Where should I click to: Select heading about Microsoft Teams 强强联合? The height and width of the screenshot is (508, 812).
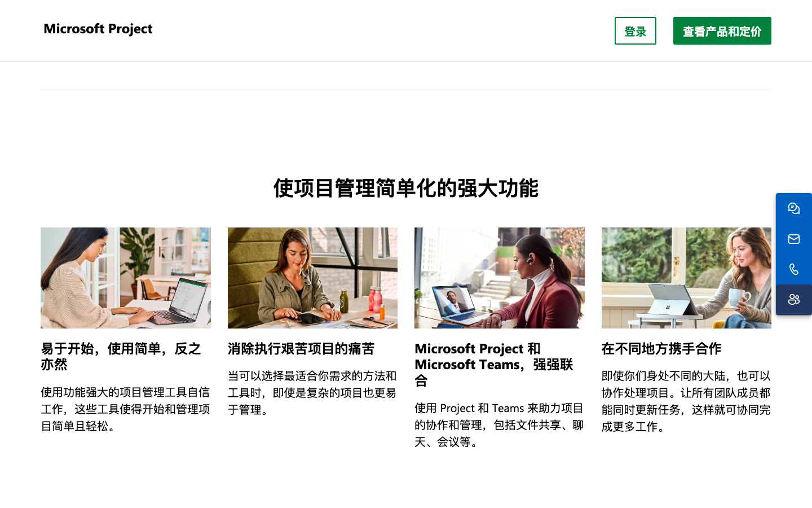click(x=494, y=365)
